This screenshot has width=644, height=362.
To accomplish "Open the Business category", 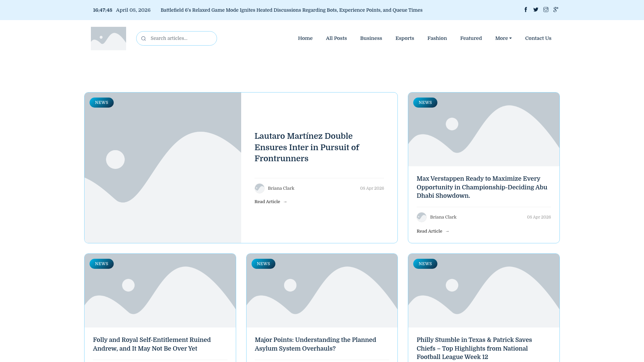I will pyautogui.click(x=371, y=38).
